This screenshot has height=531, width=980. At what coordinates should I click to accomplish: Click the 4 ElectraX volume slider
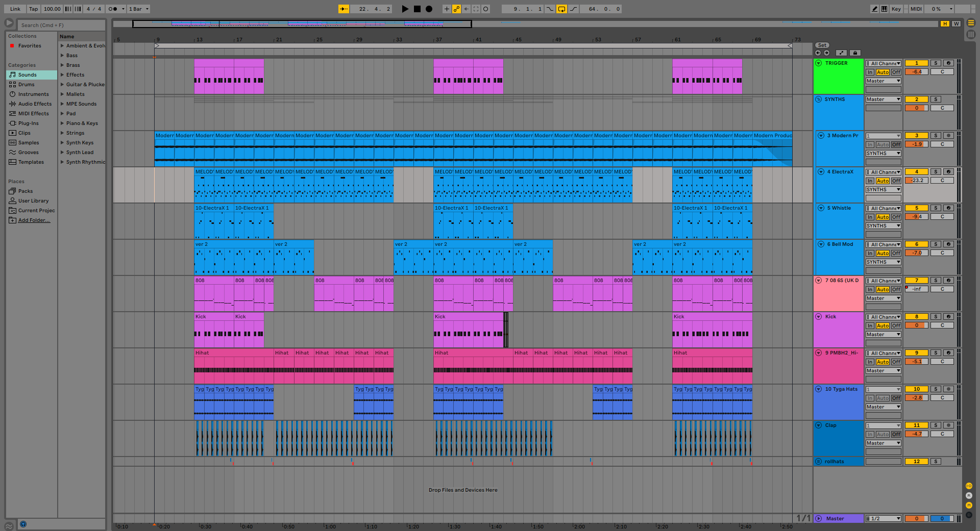coord(916,181)
